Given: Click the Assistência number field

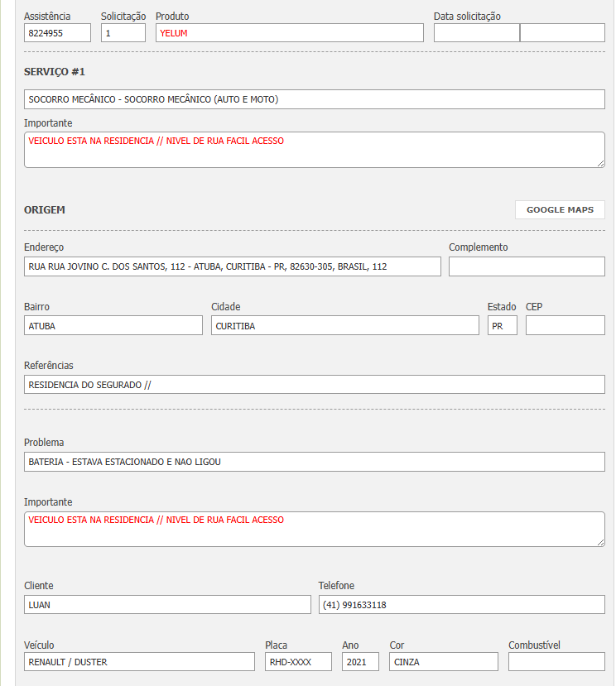Looking at the screenshot, I should 57,33.
